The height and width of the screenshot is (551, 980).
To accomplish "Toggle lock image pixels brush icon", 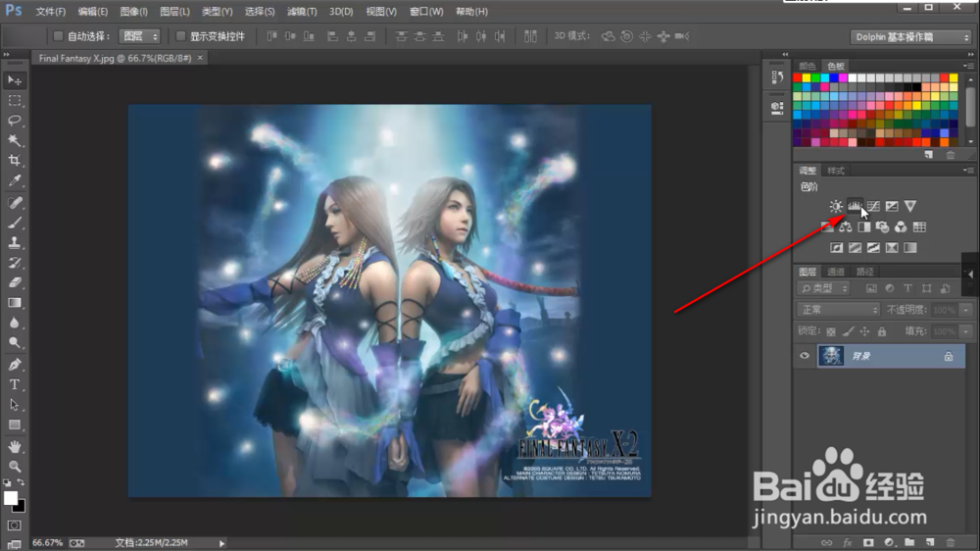I will pyautogui.click(x=848, y=331).
